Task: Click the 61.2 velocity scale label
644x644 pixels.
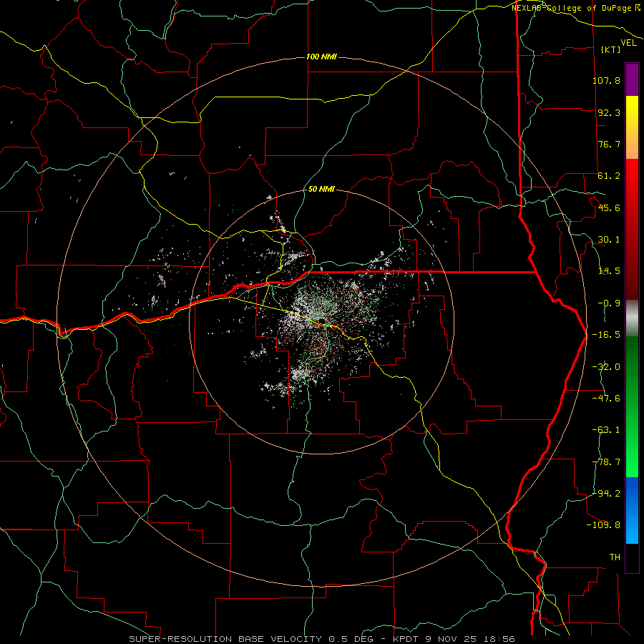Action: pyautogui.click(x=609, y=176)
